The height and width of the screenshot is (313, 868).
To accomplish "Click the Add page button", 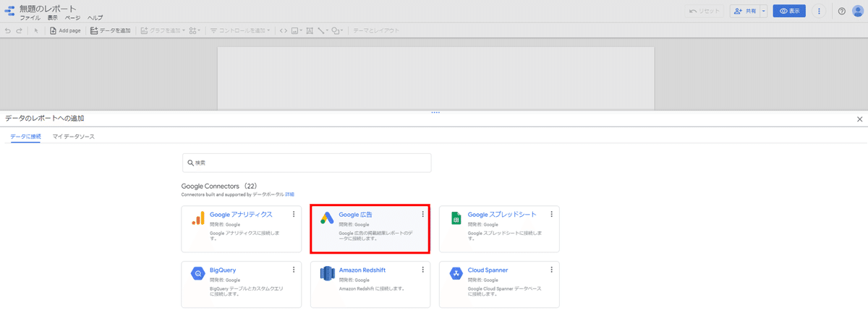I will (x=65, y=30).
